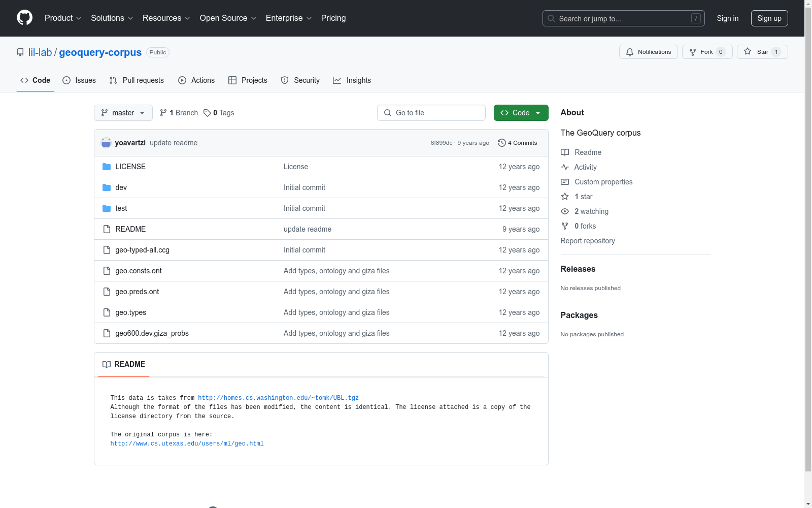This screenshot has width=812, height=508.
Task: View the 0 Tags link
Action: coord(219,113)
